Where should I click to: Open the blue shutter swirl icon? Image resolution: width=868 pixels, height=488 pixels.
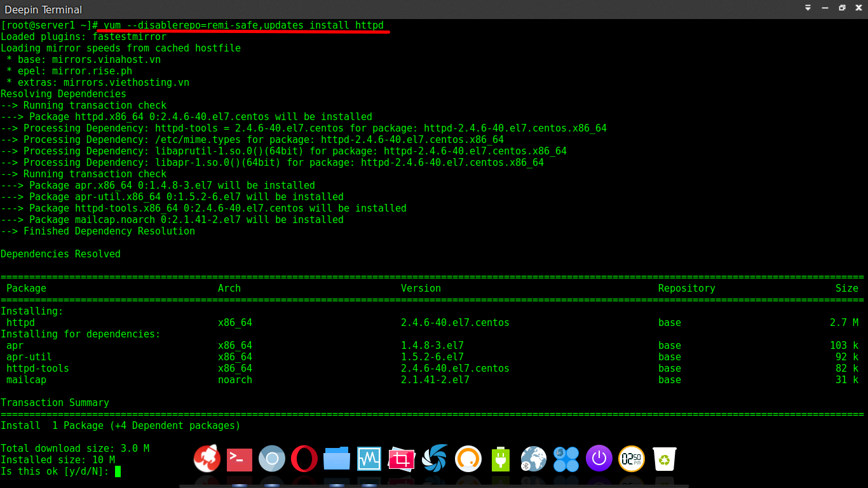pyautogui.click(x=435, y=458)
